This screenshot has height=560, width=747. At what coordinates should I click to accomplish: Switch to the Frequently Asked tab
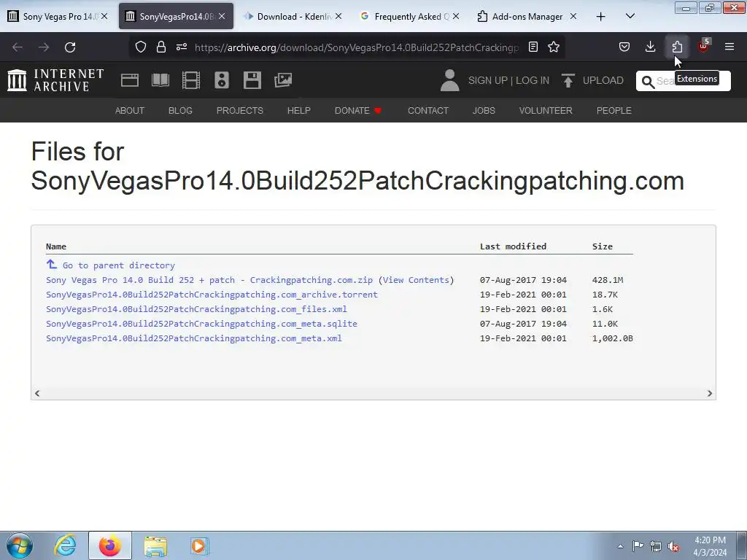[409, 16]
